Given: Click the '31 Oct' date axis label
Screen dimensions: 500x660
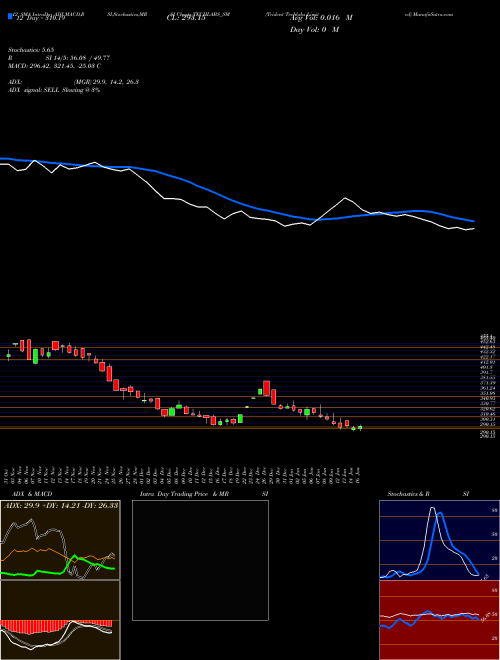Looking at the screenshot, I should pos(8,476).
